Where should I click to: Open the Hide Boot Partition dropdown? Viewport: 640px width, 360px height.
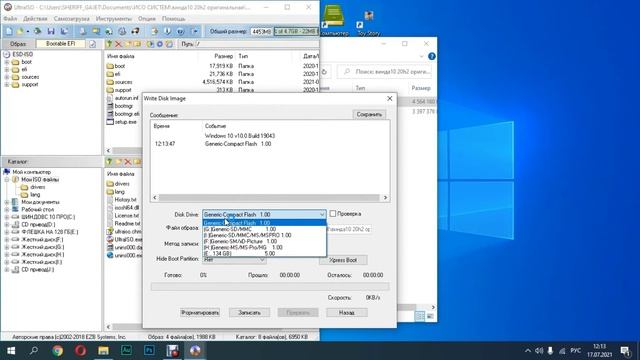coord(262,260)
